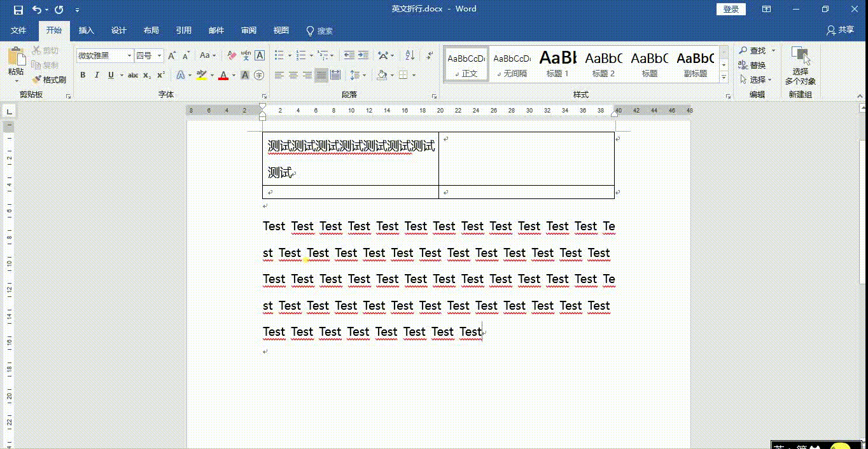Screen dimensions: 868x449
Task: Open the font size dropdown 四号
Action: tap(159, 56)
